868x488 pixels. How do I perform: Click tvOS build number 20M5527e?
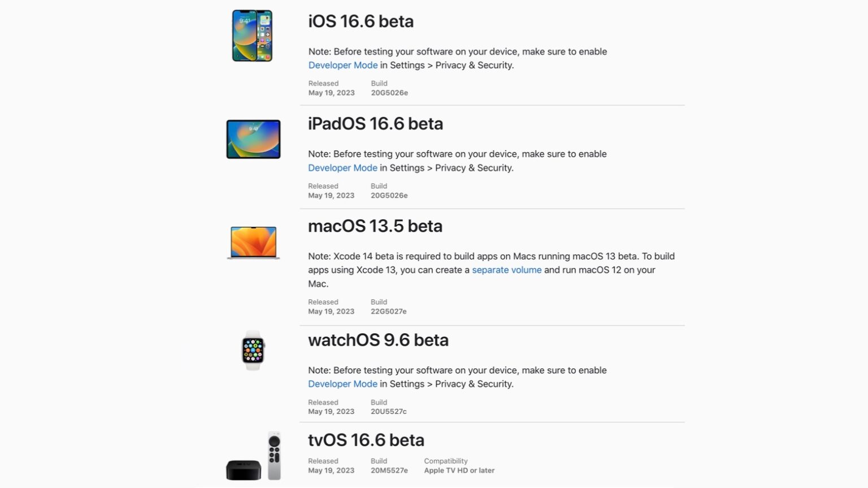(x=389, y=470)
